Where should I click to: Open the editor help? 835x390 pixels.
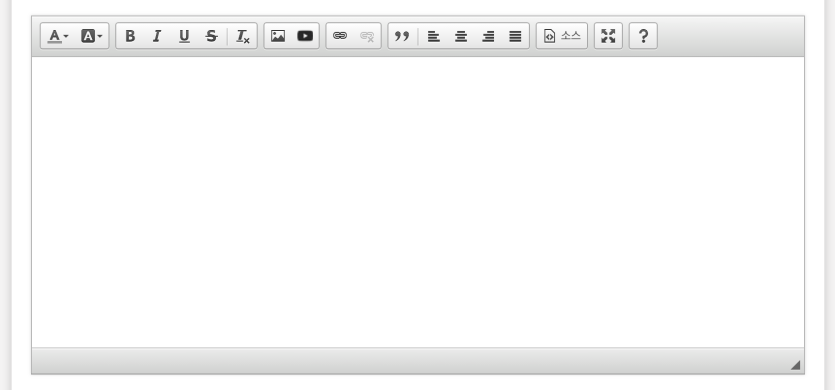pos(643,36)
